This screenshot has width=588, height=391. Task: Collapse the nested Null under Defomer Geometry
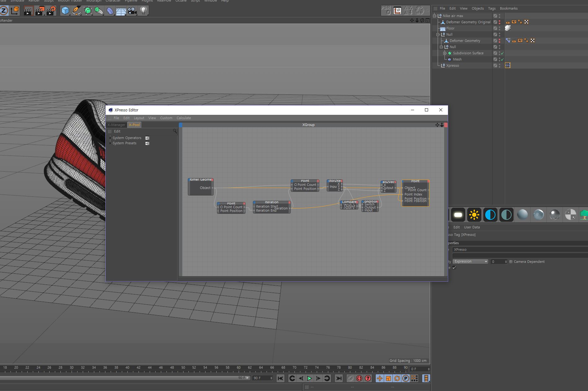[441, 47]
